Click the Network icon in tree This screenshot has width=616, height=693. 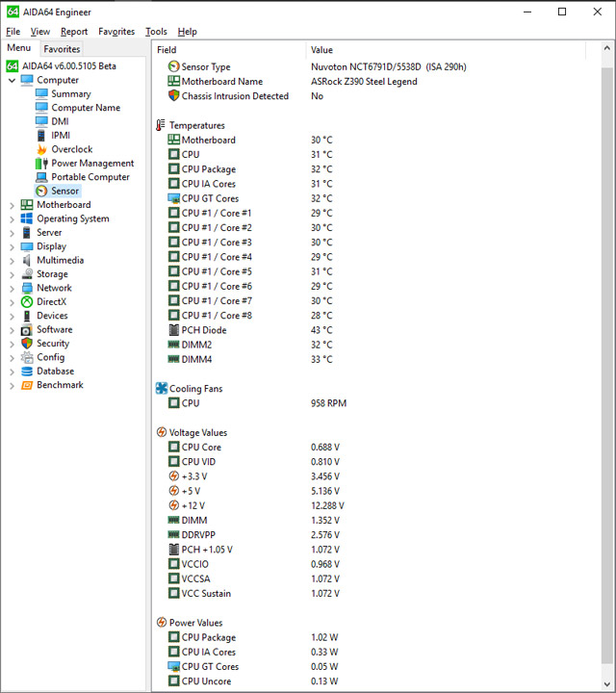27,288
